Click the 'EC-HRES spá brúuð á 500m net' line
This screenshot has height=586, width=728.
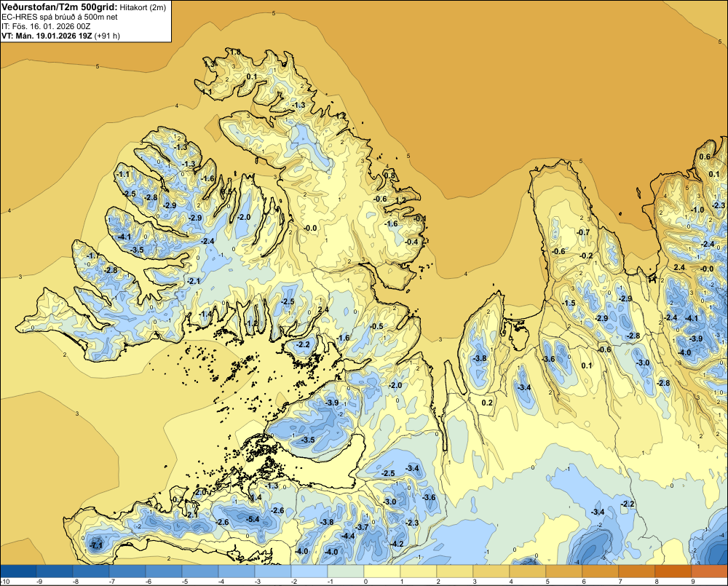coord(60,17)
